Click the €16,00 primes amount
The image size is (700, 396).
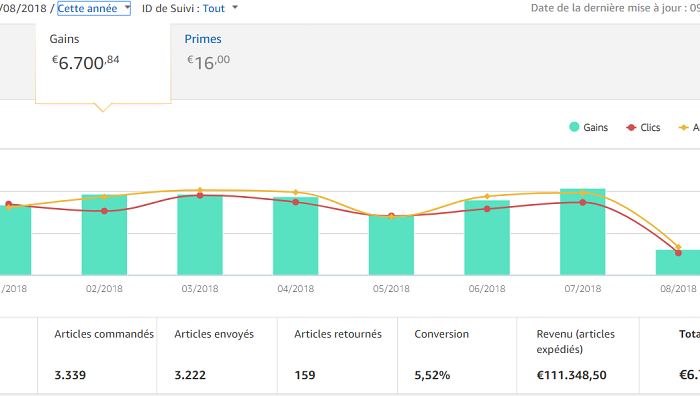coord(208,63)
